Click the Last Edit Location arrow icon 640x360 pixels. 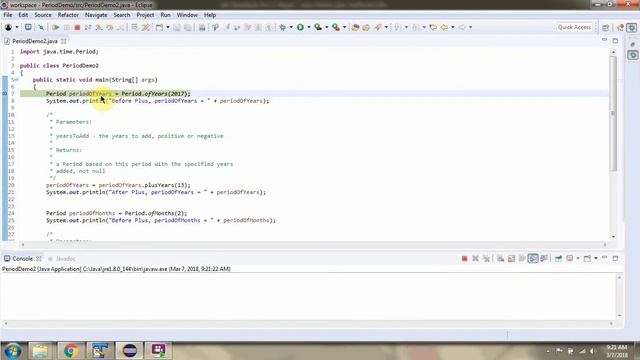pos(433,27)
